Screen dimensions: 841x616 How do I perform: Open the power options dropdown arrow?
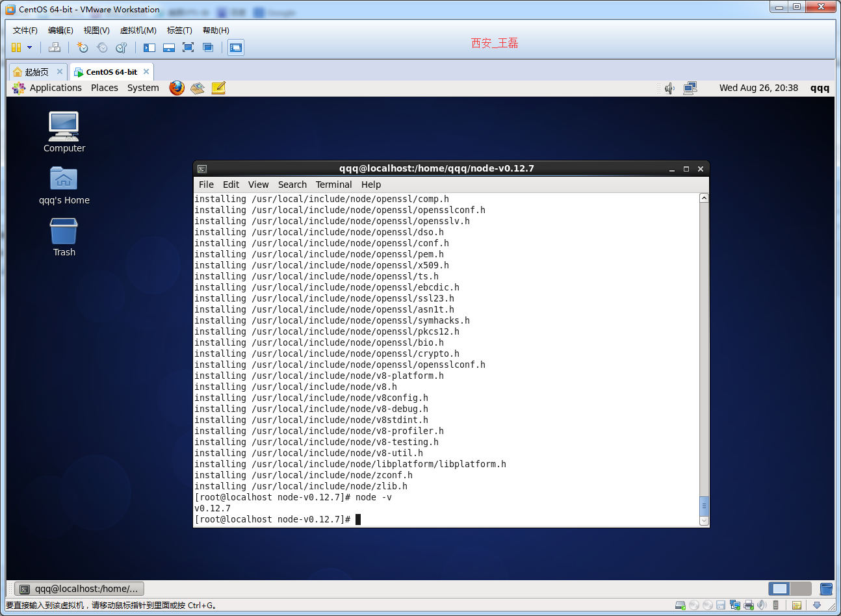29,47
